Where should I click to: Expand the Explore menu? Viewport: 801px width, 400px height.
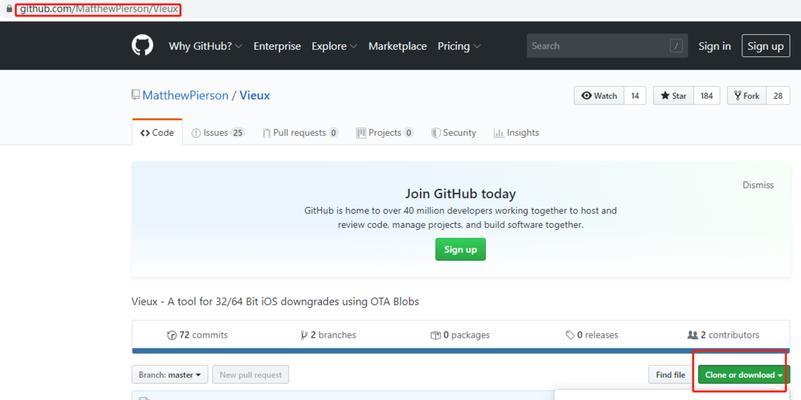pyautogui.click(x=334, y=46)
